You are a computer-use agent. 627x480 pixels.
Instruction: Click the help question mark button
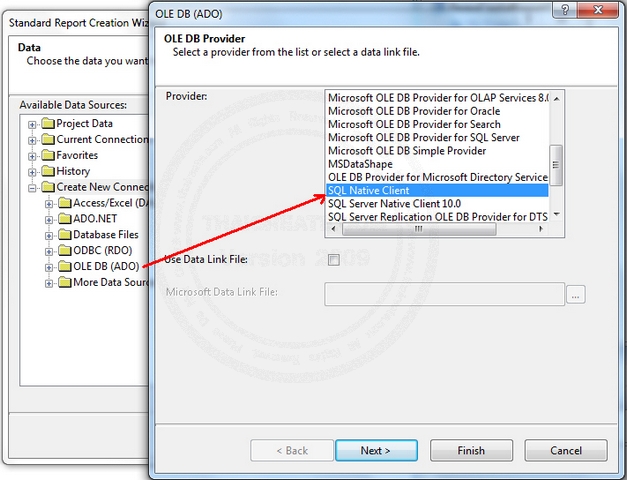(x=565, y=10)
